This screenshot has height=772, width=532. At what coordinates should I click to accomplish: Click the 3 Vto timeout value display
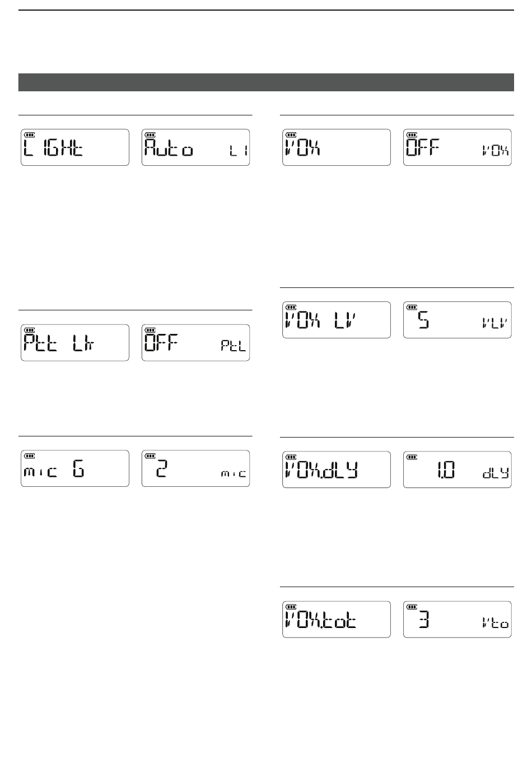click(458, 620)
